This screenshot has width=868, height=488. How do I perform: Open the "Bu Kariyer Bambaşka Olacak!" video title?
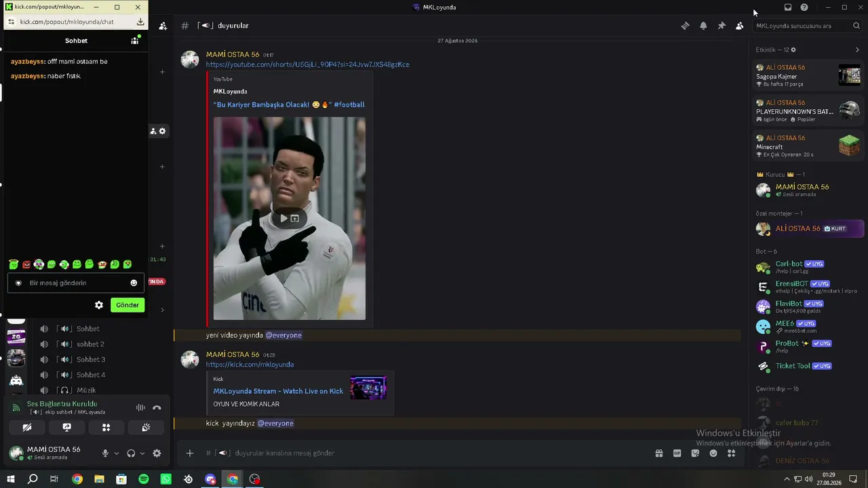[x=289, y=104]
